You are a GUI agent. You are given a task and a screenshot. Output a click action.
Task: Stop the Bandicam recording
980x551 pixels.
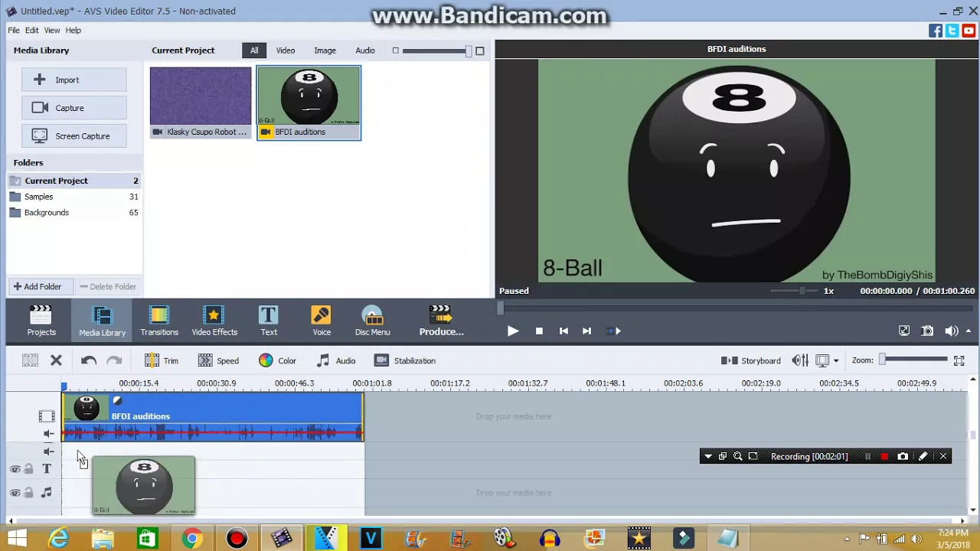884,457
